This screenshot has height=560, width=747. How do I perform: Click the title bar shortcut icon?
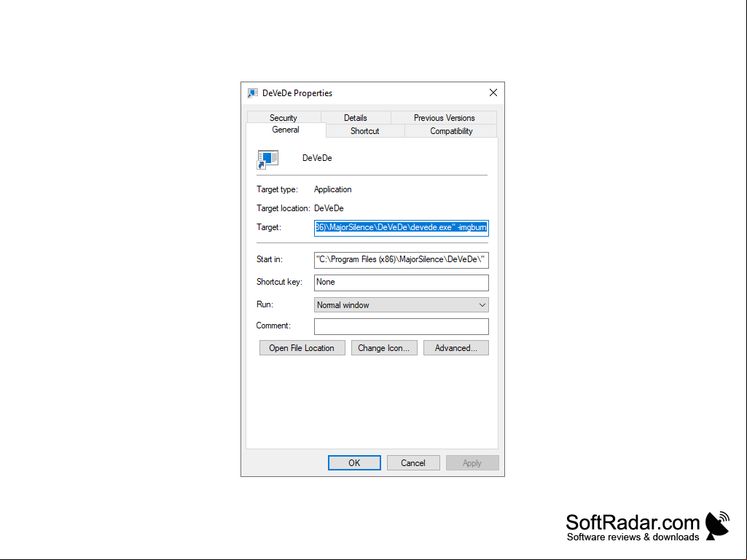pos(252,93)
